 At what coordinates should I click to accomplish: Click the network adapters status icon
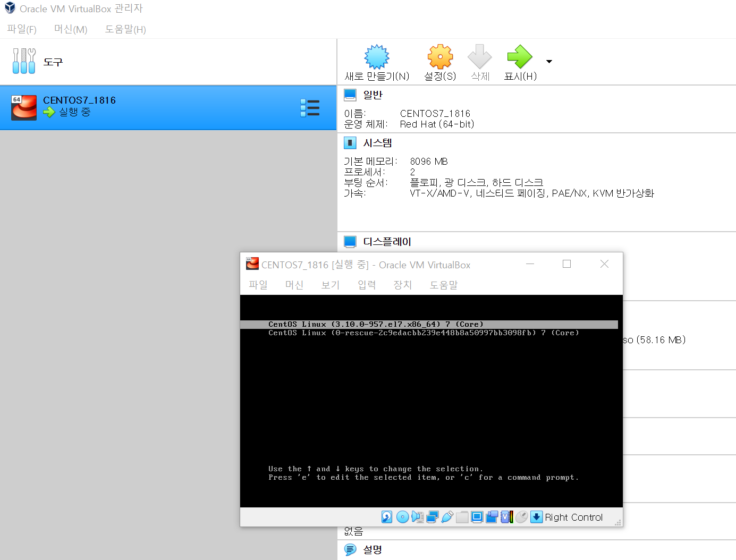433,517
